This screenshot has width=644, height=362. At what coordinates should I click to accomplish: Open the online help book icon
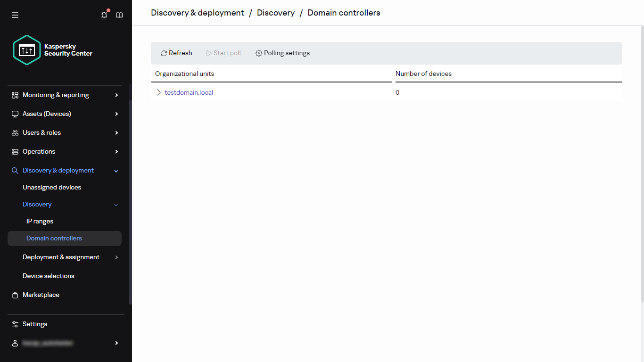click(119, 15)
